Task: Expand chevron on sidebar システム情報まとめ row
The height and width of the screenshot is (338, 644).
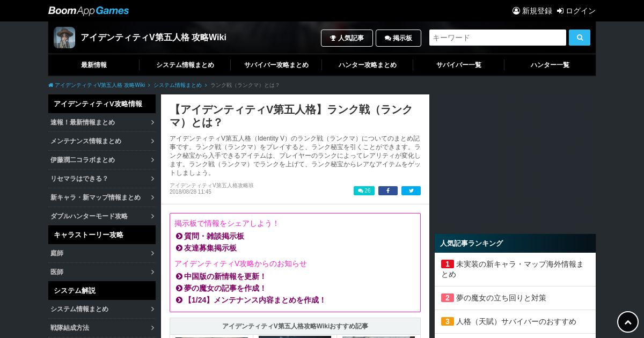Action: pos(152,309)
